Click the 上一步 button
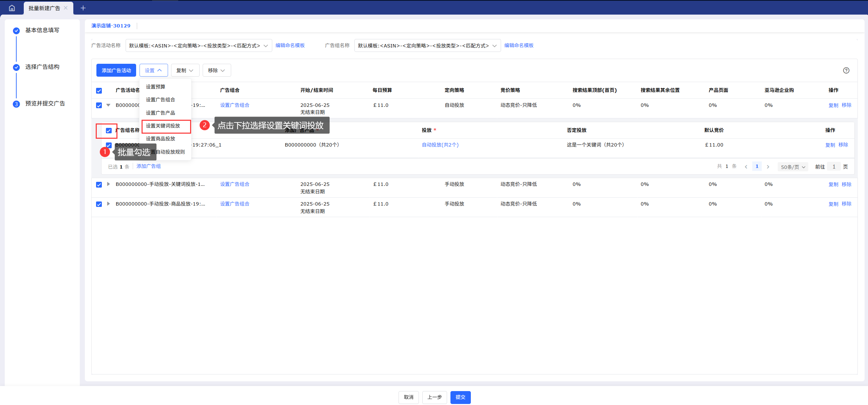Viewport: 868px width, 405px height. [x=435, y=397]
